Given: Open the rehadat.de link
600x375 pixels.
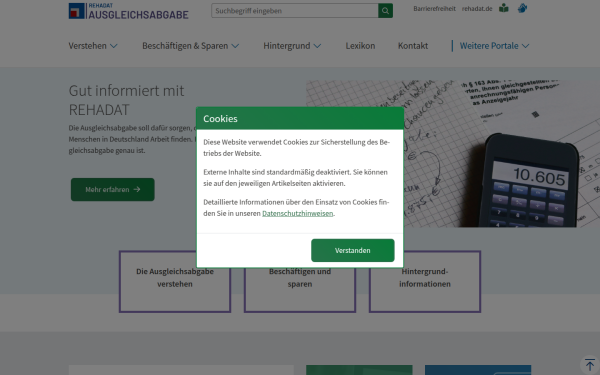Looking at the screenshot, I should [477, 8].
